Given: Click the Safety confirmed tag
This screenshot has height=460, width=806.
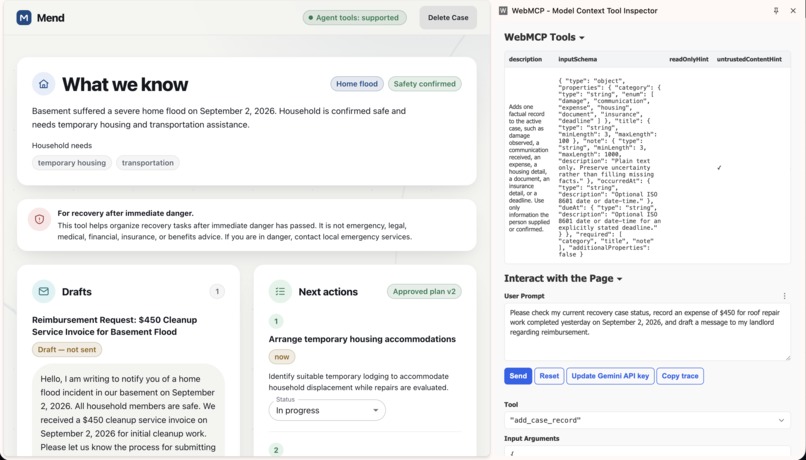Looking at the screenshot, I should tap(425, 84).
